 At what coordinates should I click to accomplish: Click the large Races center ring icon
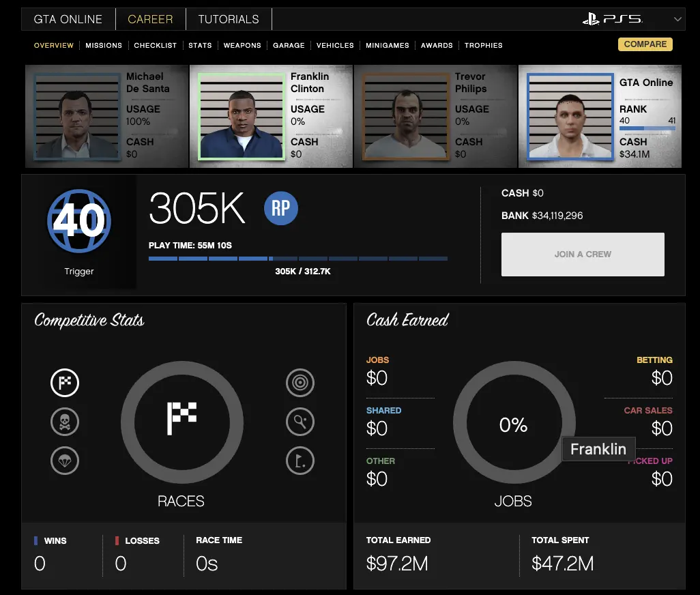click(181, 422)
